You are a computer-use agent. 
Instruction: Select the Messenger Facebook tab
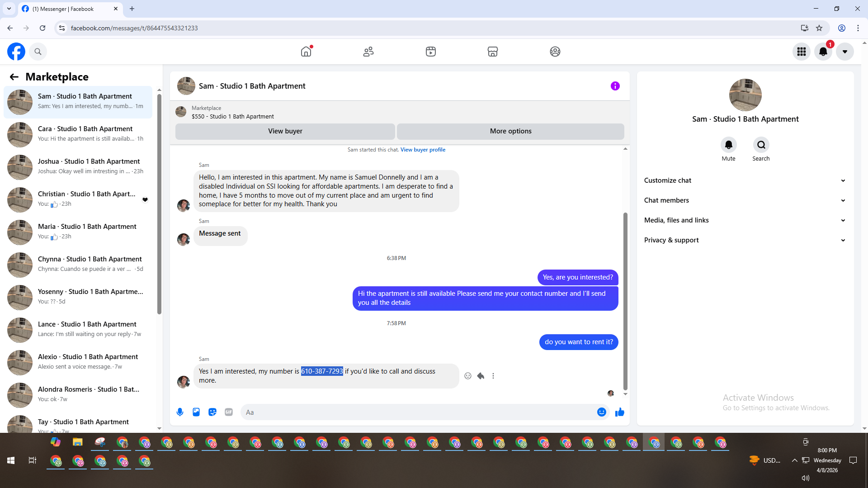(70, 9)
